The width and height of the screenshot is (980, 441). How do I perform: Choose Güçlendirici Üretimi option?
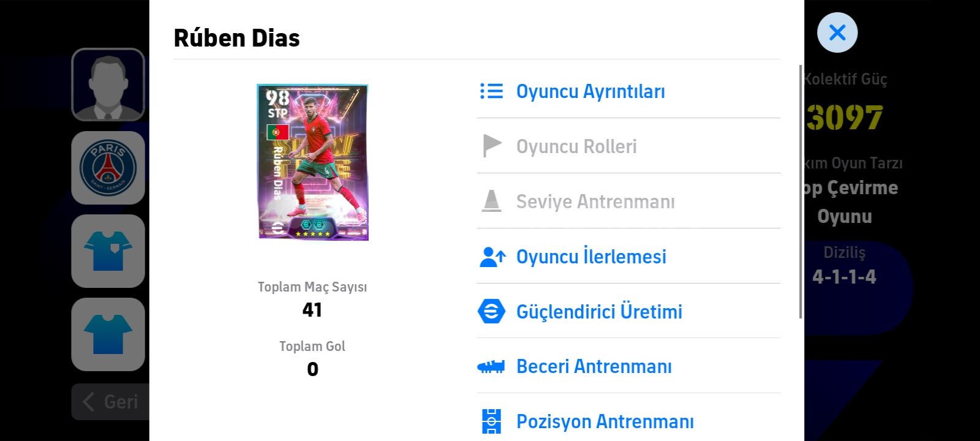click(x=628, y=311)
